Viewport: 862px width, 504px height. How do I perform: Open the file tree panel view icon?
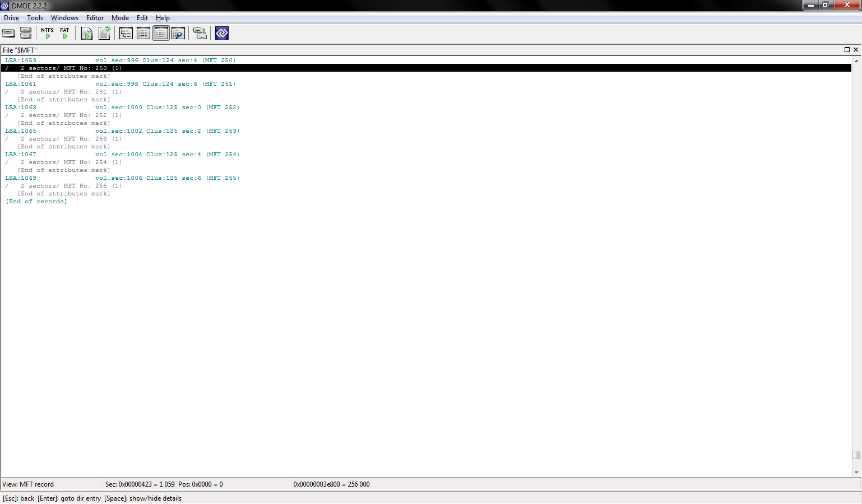[x=126, y=34]
